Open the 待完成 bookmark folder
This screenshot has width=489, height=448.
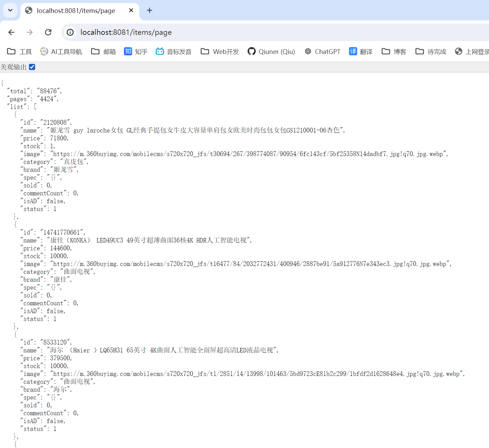(x=431, y=52)
